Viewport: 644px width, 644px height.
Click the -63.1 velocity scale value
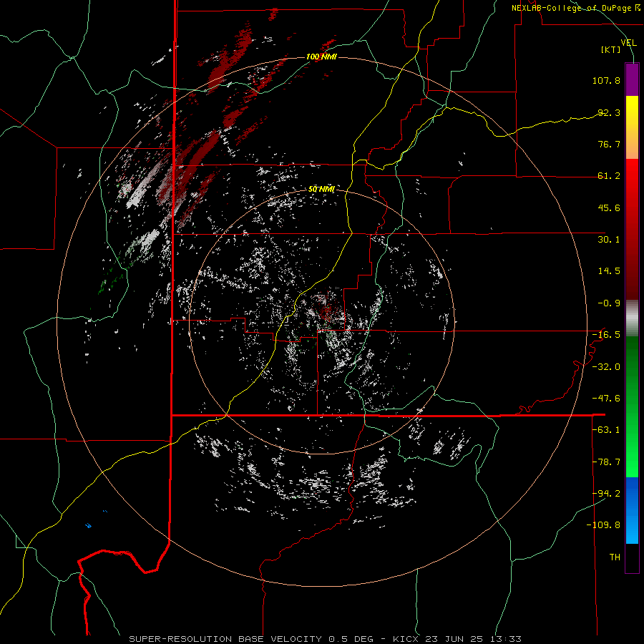point(606,430)
